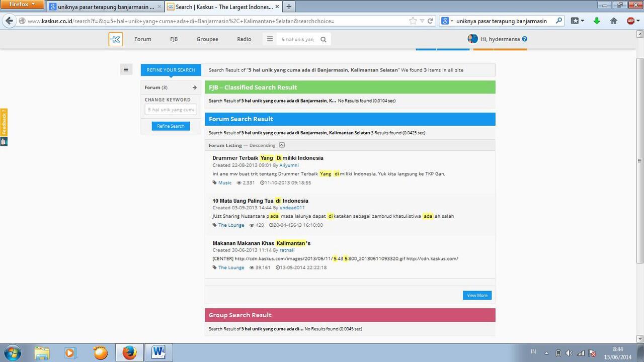644x362 pixels.
Task: Open thread '10 Mata Uang Paling Tua di Indonesia'
Action: [260, 201]
